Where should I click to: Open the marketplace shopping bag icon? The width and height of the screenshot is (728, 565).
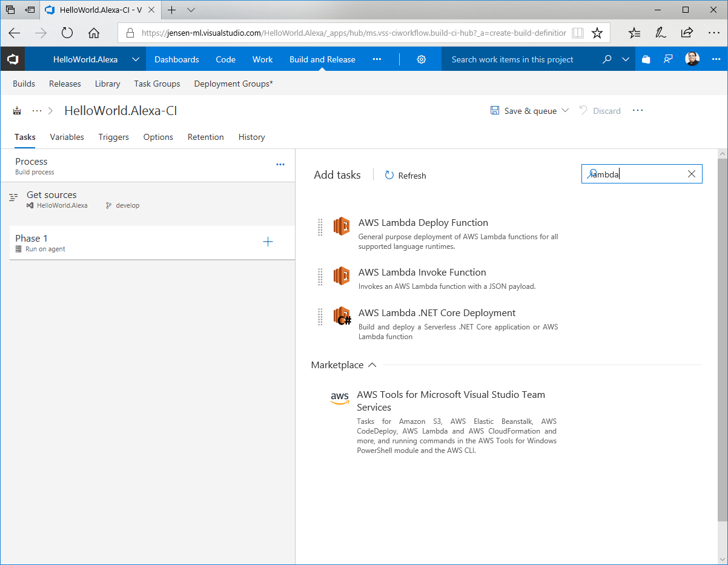tap(646, 59)
